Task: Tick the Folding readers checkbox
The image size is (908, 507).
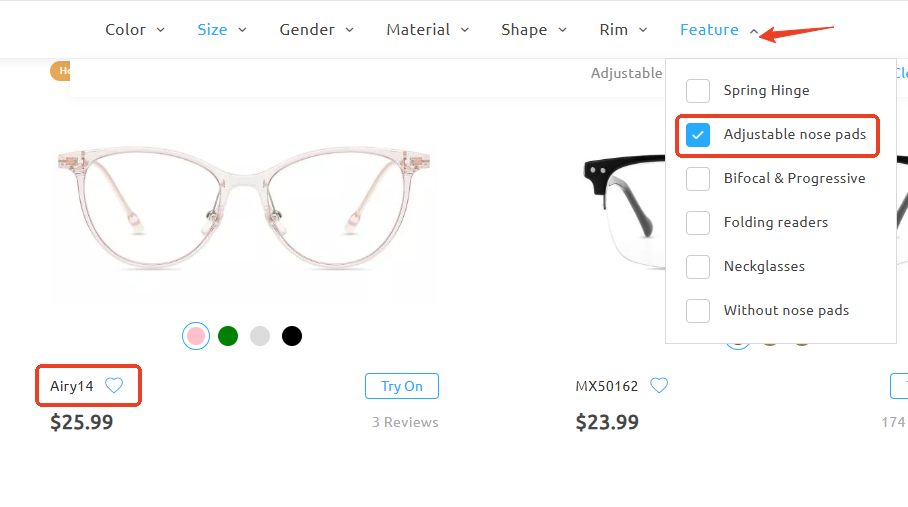Action: pos(698,223)
